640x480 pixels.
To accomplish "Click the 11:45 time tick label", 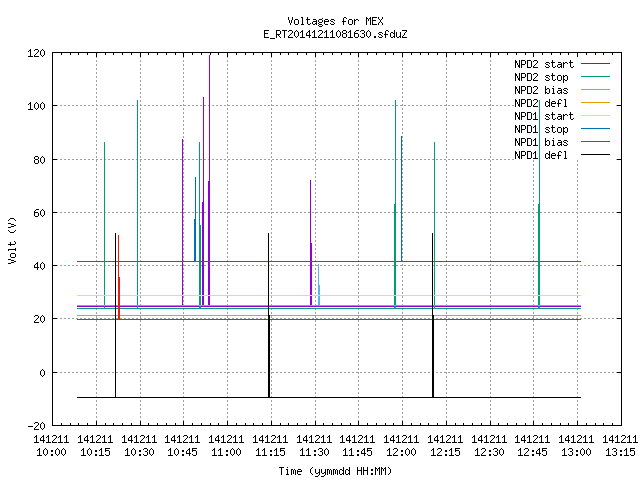I will 357,452.
